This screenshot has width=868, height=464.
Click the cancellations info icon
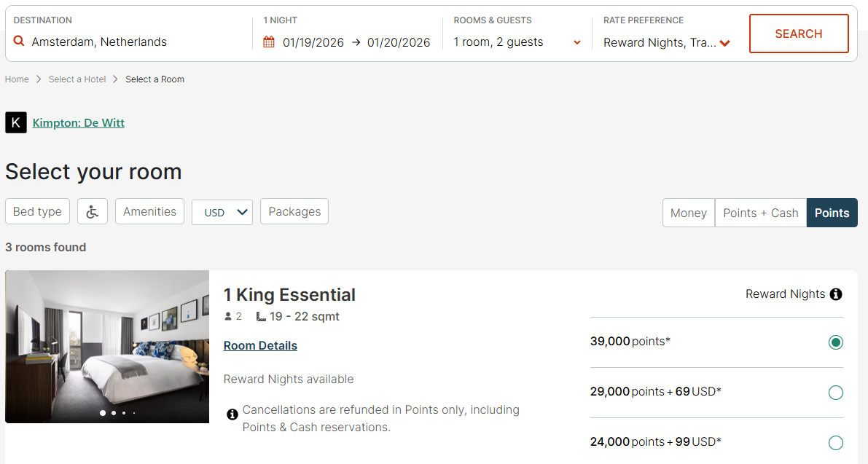[232, 414]
